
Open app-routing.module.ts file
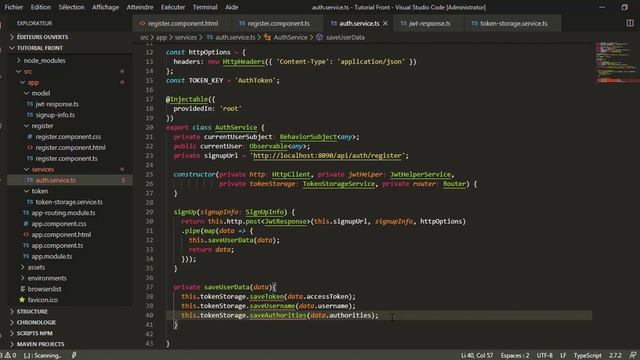pos(63,213)
